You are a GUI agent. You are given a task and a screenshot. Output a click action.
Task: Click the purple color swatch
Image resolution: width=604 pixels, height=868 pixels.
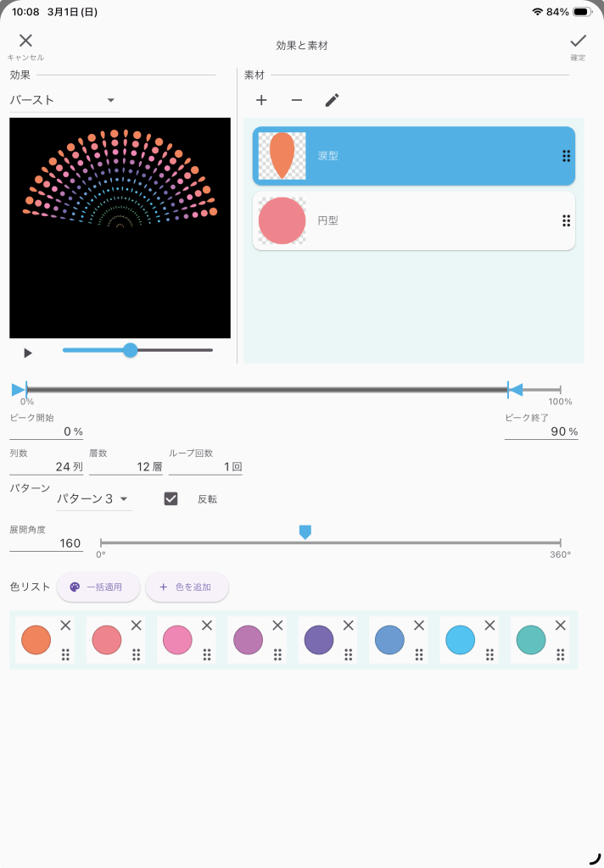319,639
